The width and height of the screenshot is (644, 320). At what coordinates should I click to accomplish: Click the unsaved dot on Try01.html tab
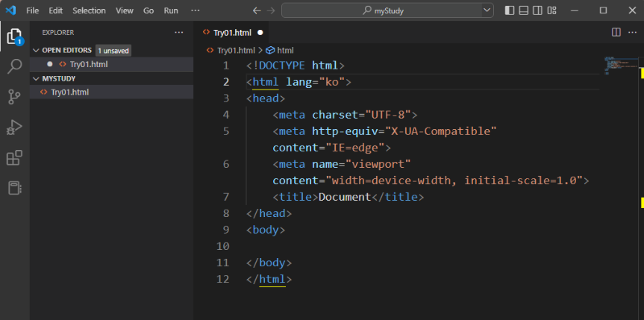pos(260,33)
